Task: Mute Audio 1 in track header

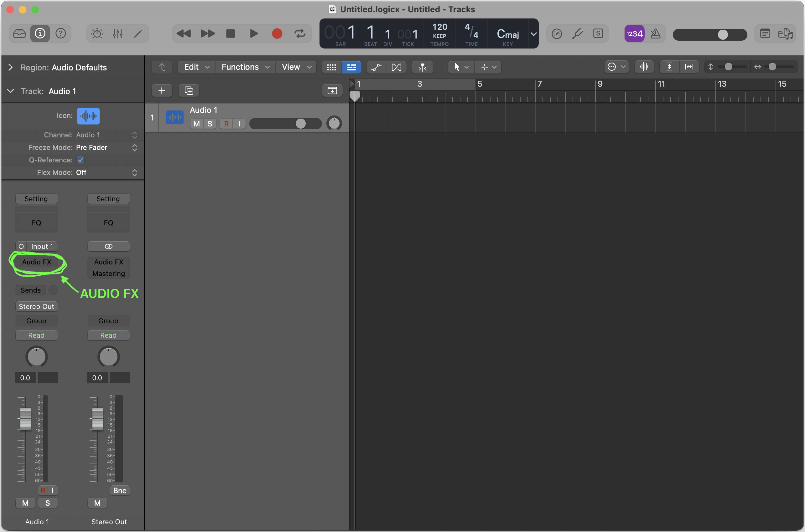Action: pyautogui.click(x=197, y=124)
